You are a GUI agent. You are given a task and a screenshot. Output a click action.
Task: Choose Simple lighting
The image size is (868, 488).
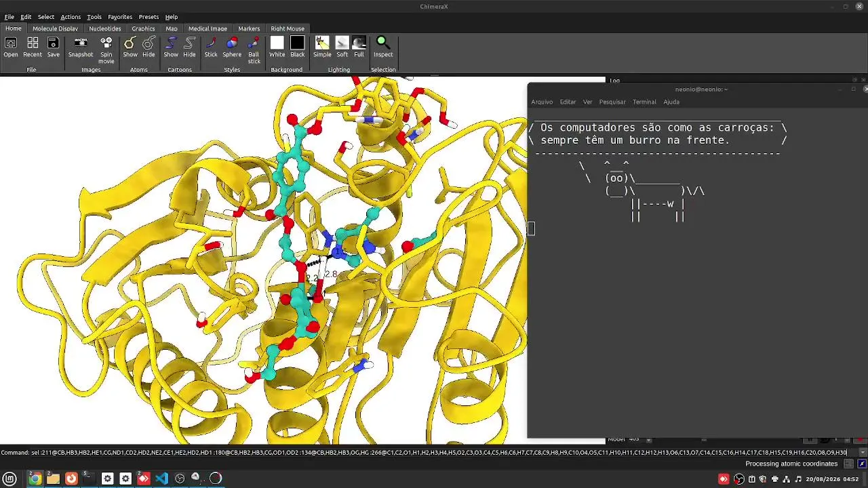[322, 43]
